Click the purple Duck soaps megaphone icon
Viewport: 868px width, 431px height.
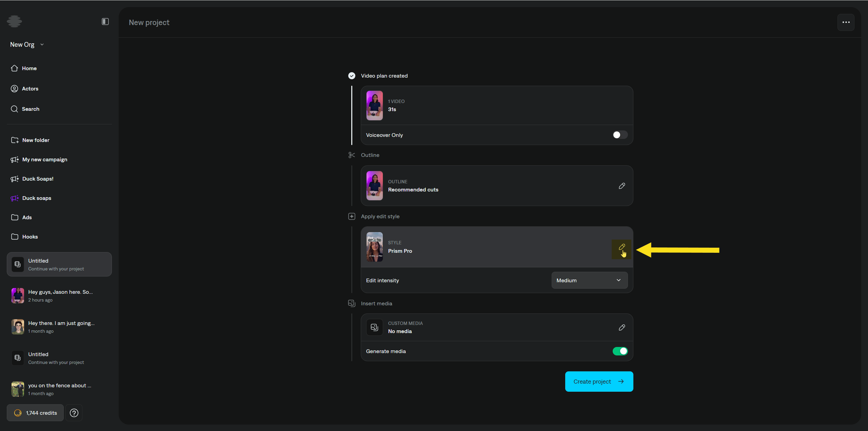point(15,198)
